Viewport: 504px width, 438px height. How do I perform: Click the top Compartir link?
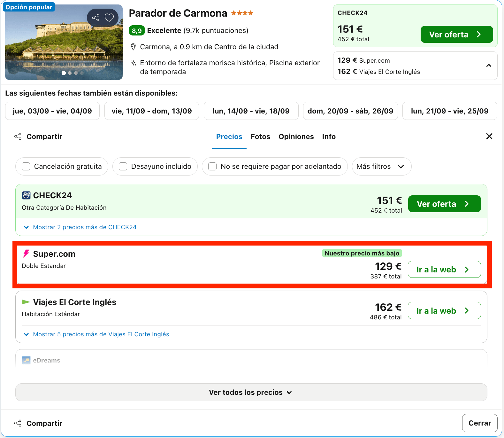44,137
